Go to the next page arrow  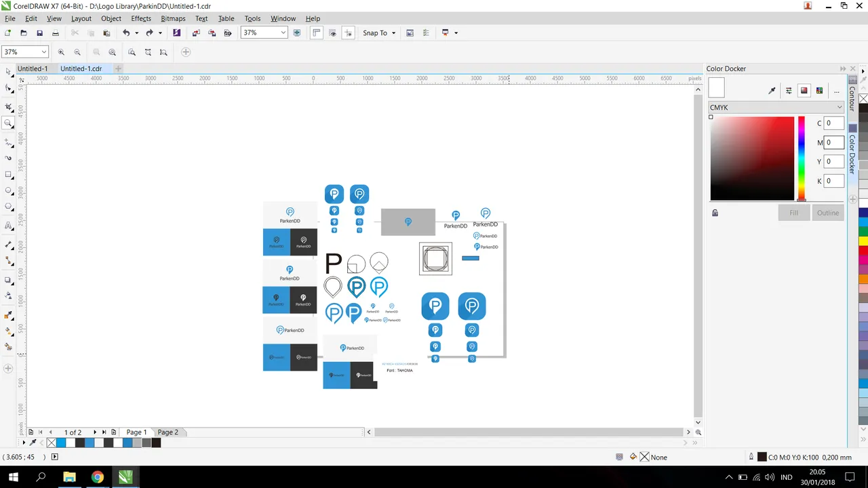click(x=95, y=432)
